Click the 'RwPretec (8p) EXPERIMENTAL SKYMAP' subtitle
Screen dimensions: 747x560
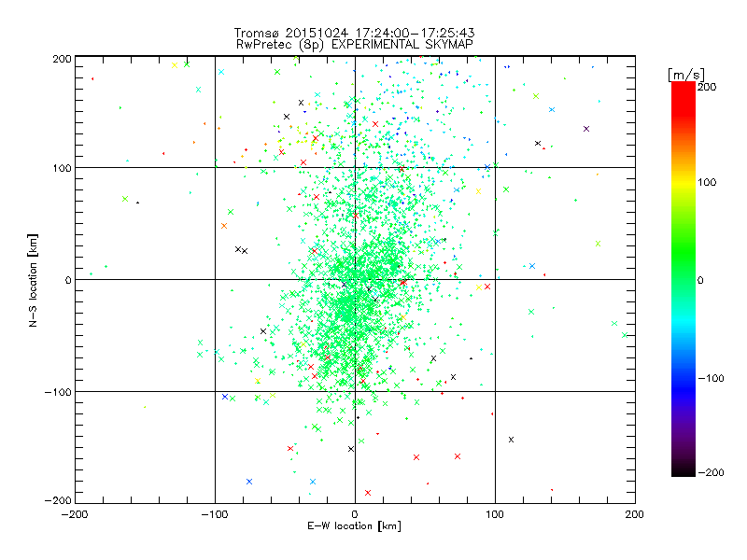coord(355,45)
